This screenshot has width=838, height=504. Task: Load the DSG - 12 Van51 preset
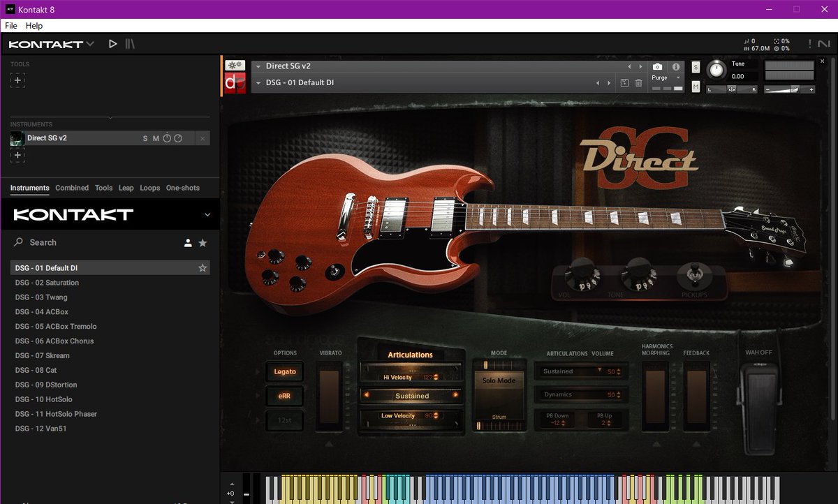tap(110, 429)
